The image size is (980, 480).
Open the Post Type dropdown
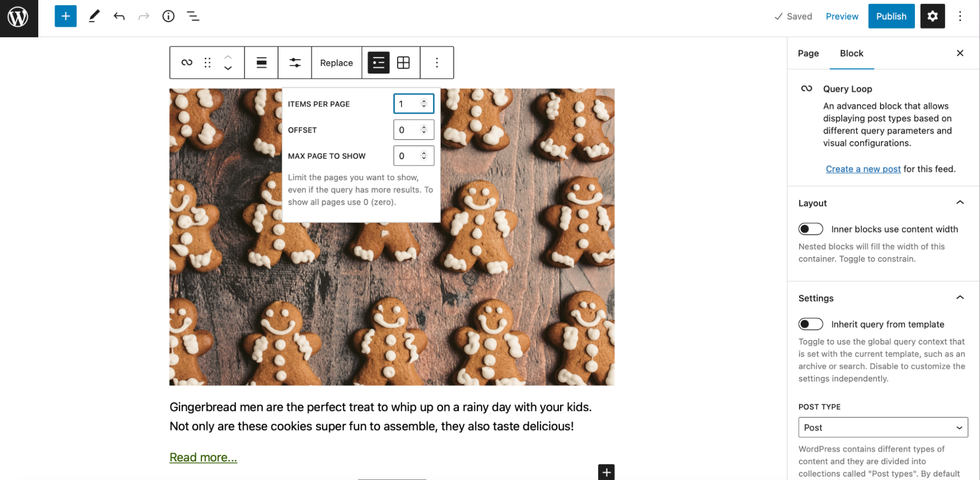(x=882, y=428)
